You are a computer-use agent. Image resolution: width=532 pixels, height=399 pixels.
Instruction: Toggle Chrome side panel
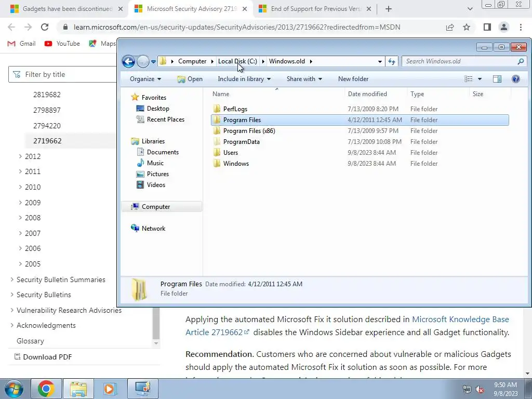tap(487, 27)
